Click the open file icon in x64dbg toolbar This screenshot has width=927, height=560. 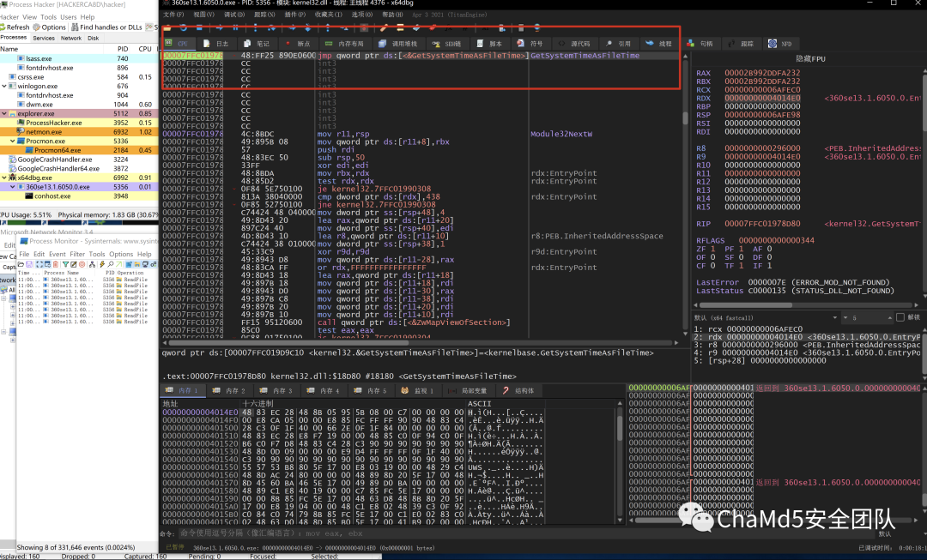[x=167, y=27]
